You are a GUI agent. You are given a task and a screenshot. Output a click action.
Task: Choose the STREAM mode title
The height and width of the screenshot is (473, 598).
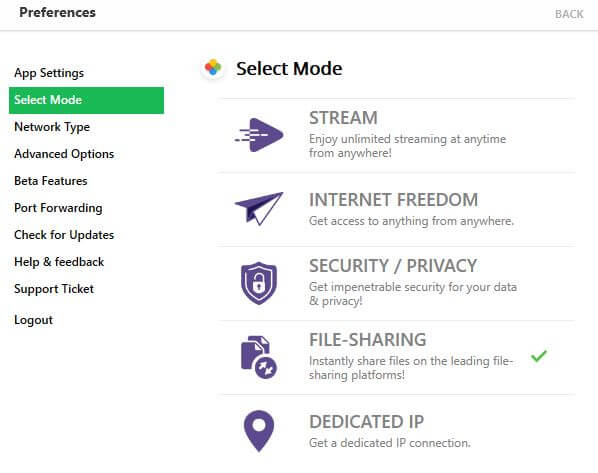pos(343,117)
